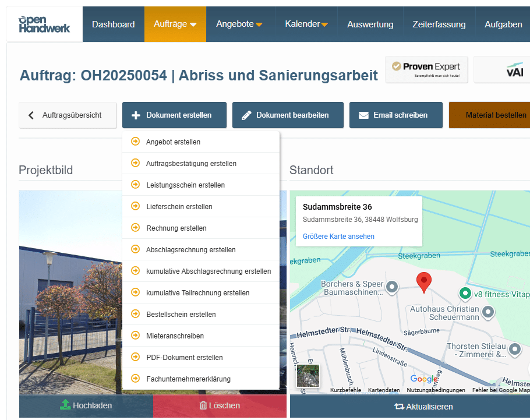Click the Thorsten Stielau Zimmerei marker
The height and width of the screenshot is (420, 530).
pos(514,349)
